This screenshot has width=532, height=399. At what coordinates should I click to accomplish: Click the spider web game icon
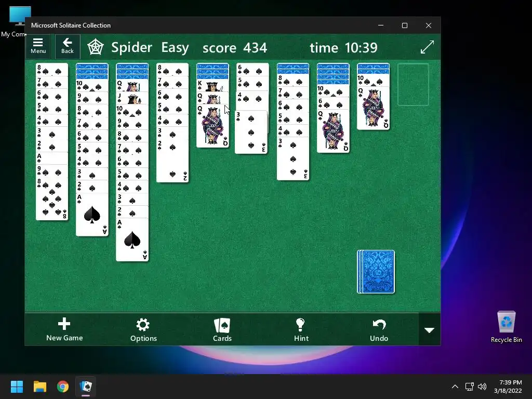96,47
